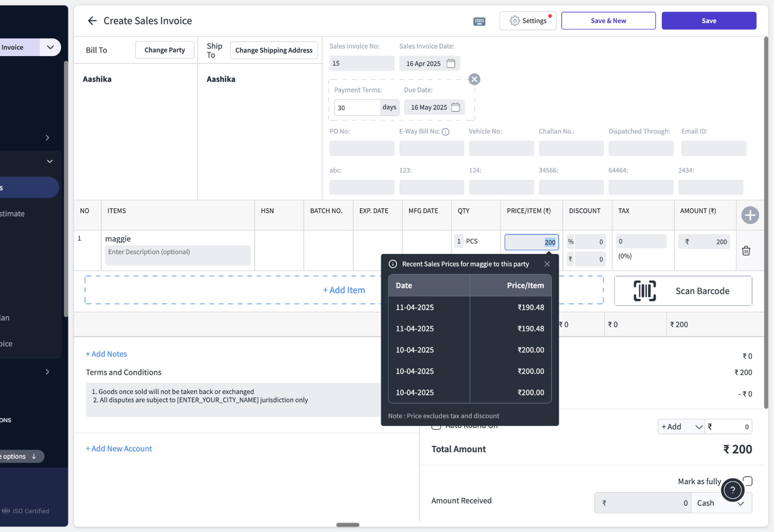
Task: Tick the Mark as fully paid checkbox
Action: pyautogui.click(x=748, y=481)
